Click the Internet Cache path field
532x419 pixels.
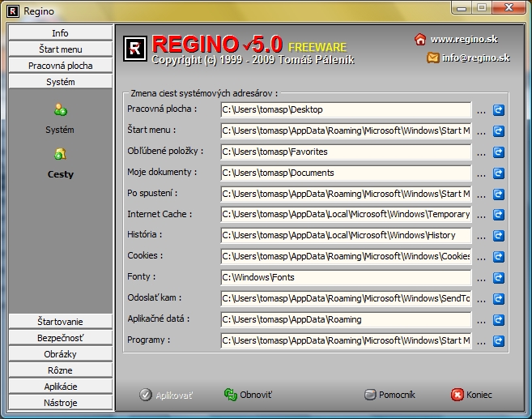click(346, 214)
